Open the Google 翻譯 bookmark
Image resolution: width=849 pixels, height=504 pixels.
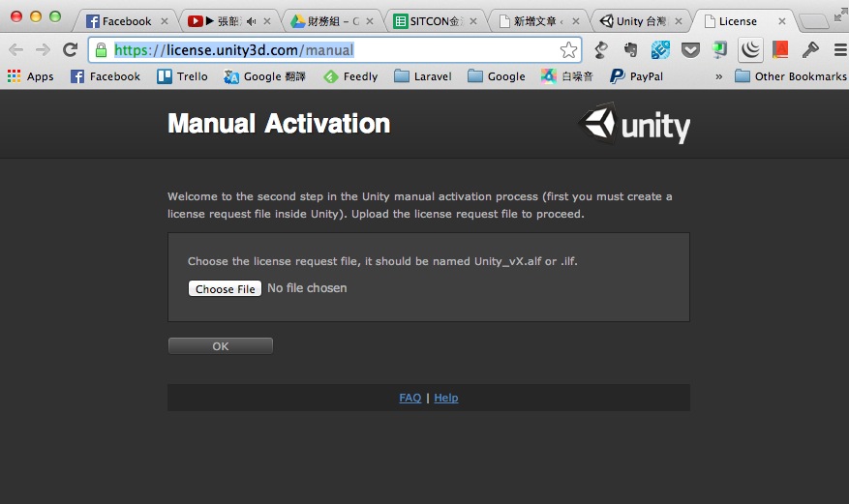tap(265, 76)
